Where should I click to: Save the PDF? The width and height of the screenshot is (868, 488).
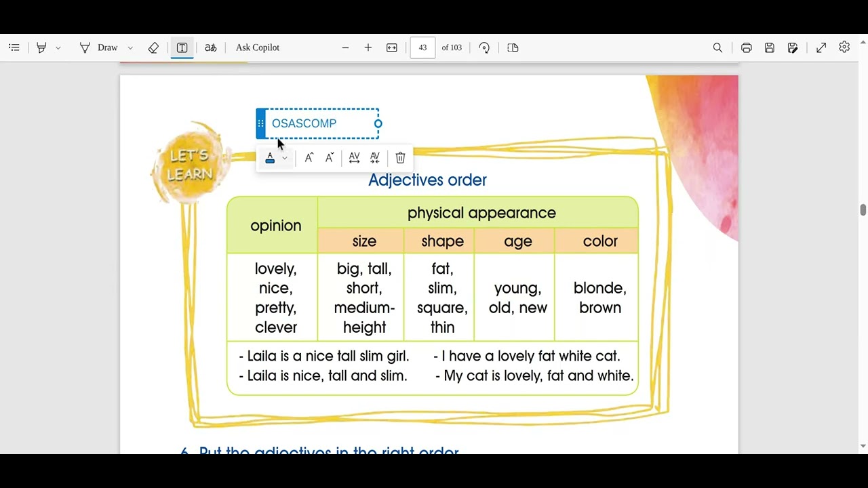tap(769, 47)
